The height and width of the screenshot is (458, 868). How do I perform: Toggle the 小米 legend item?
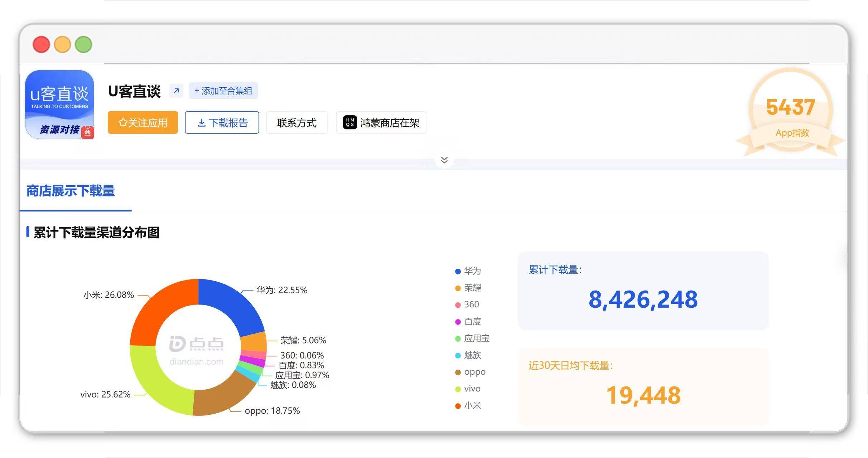(468, 405)
